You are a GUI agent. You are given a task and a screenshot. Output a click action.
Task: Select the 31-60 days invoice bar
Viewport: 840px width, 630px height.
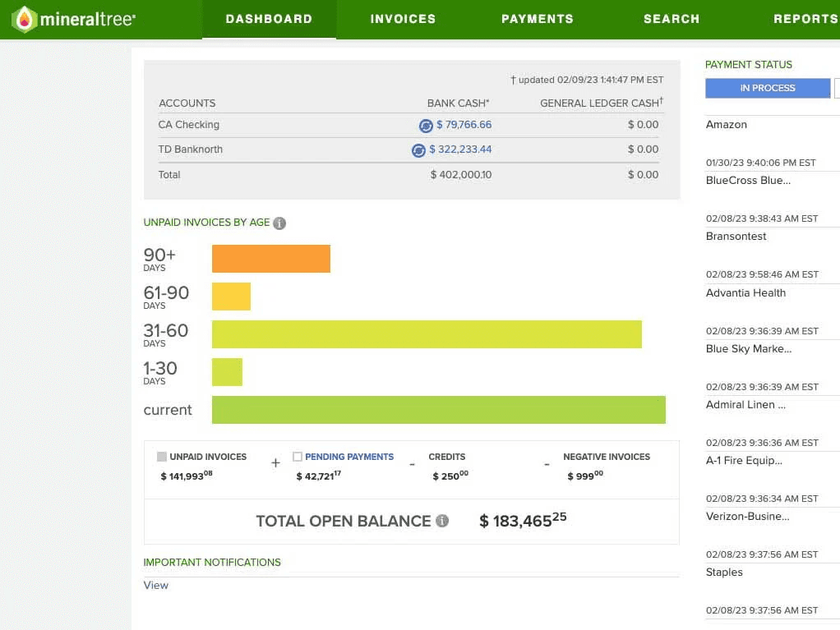tap(427, 334)
